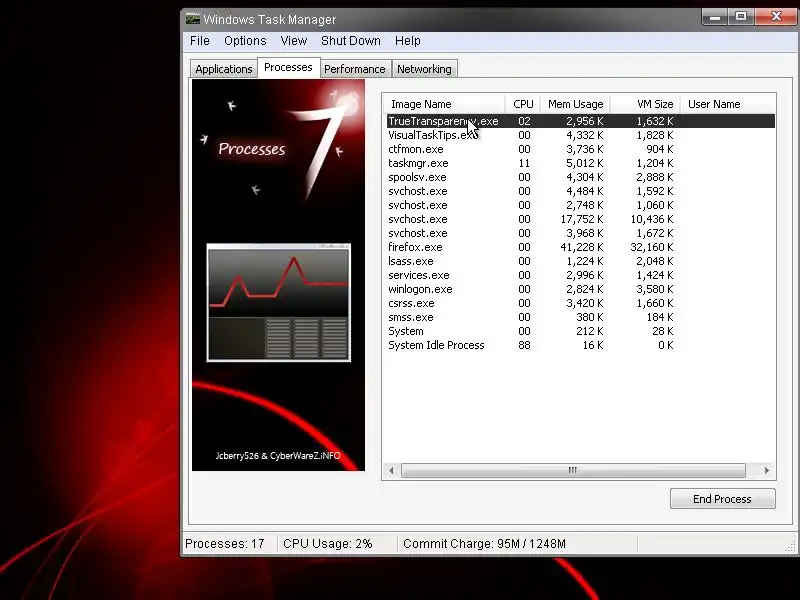800x600 pixels.
Task: Select the svchost.exe row using 3,968 K
Action: tap(581, 233)
